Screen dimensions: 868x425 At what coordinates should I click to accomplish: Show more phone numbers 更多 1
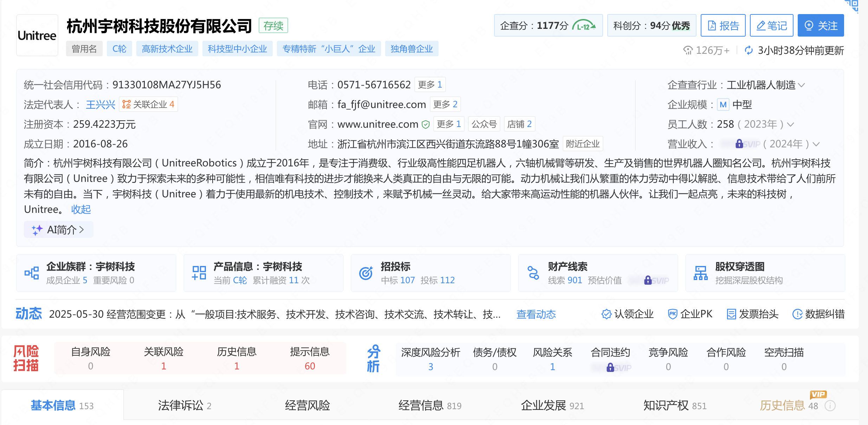point(430,85)
